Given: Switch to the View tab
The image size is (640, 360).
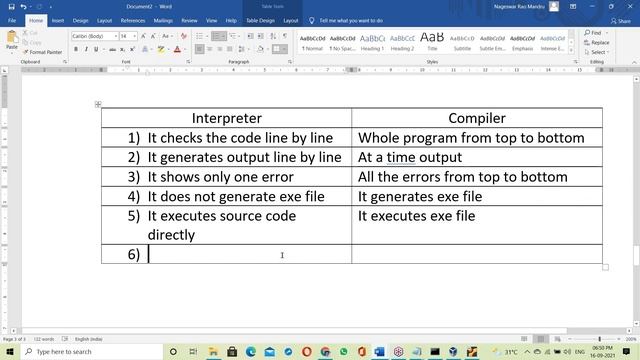Looking at the screenshot, I should 211,20.
